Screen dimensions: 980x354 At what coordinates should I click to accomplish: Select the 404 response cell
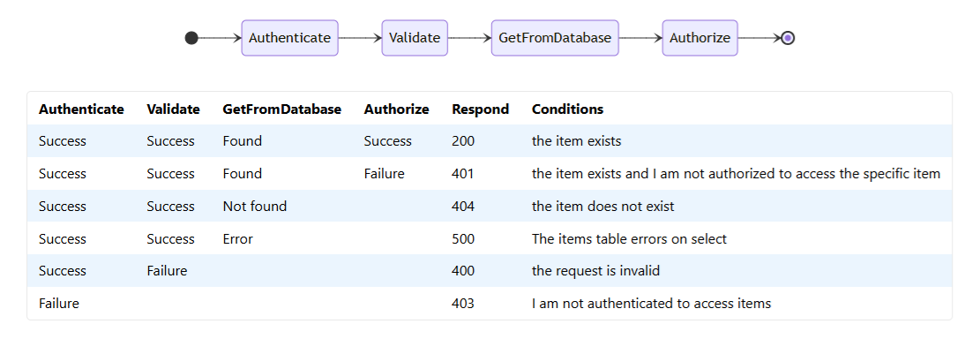tap(463, 207)
